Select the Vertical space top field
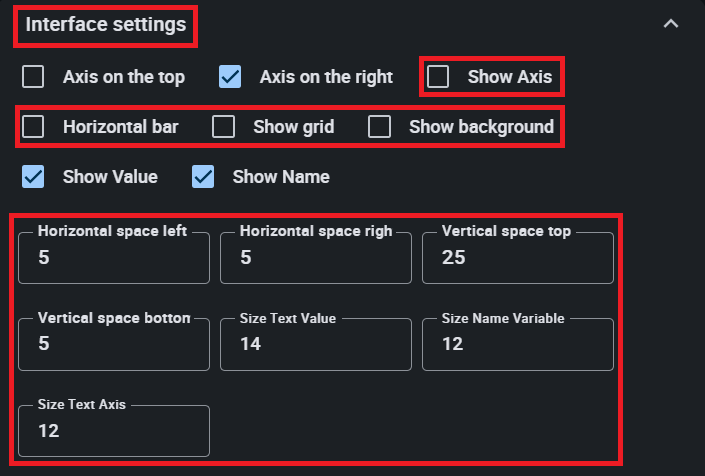 coord(517,259)
